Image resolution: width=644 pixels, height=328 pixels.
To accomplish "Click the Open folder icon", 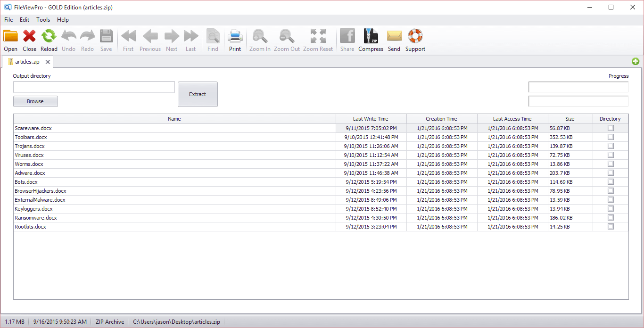I will pos(10,36).
